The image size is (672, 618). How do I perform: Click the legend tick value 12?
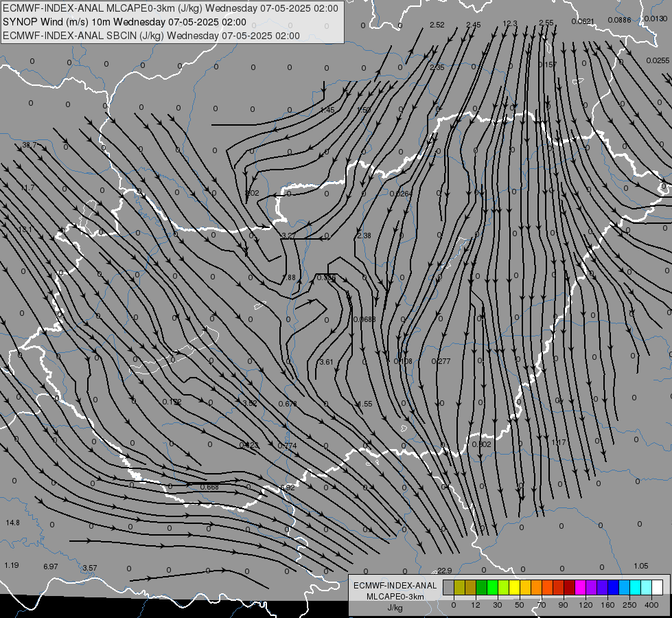point(475,605)
